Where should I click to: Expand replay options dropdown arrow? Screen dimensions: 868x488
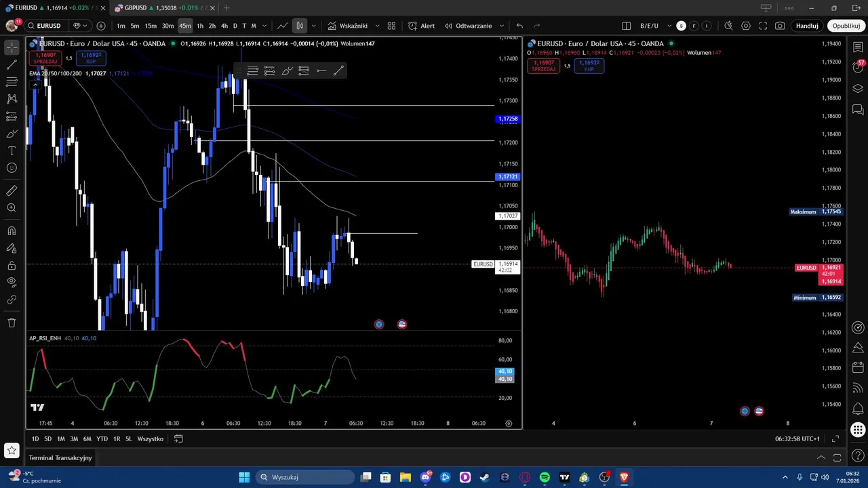(502, 26)
